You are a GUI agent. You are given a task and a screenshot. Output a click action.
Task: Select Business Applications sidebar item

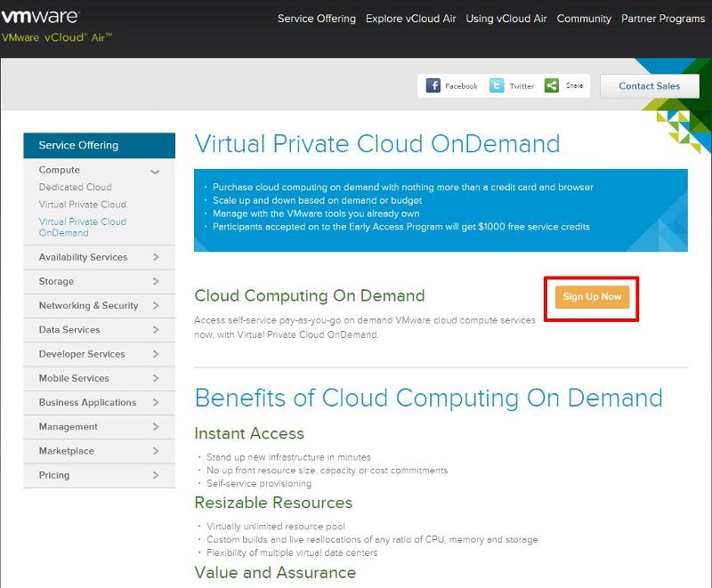(99, 402)
